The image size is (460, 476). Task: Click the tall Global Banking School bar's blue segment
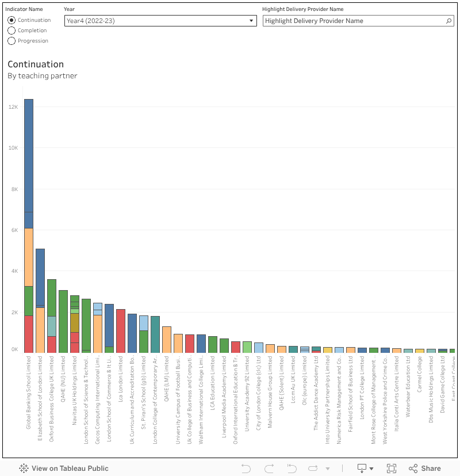coord(29,155)
